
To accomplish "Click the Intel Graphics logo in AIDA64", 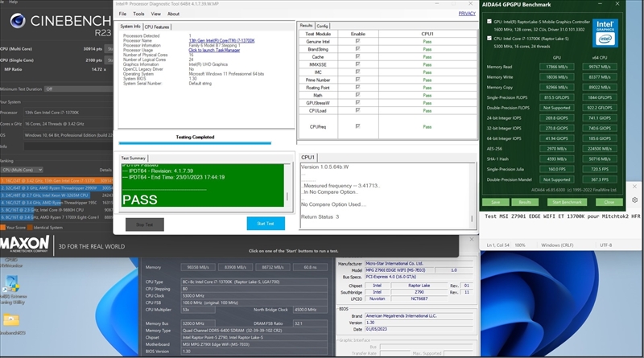I will coord(605,32).
